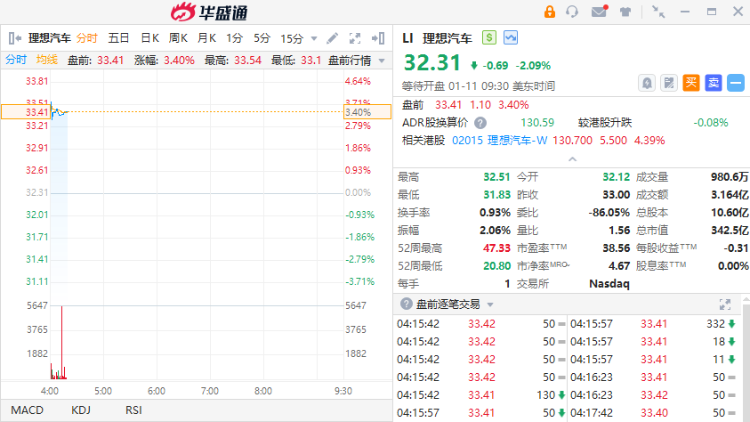
Task: Click the pencil drawing tool icon
Action: point(333,38)
